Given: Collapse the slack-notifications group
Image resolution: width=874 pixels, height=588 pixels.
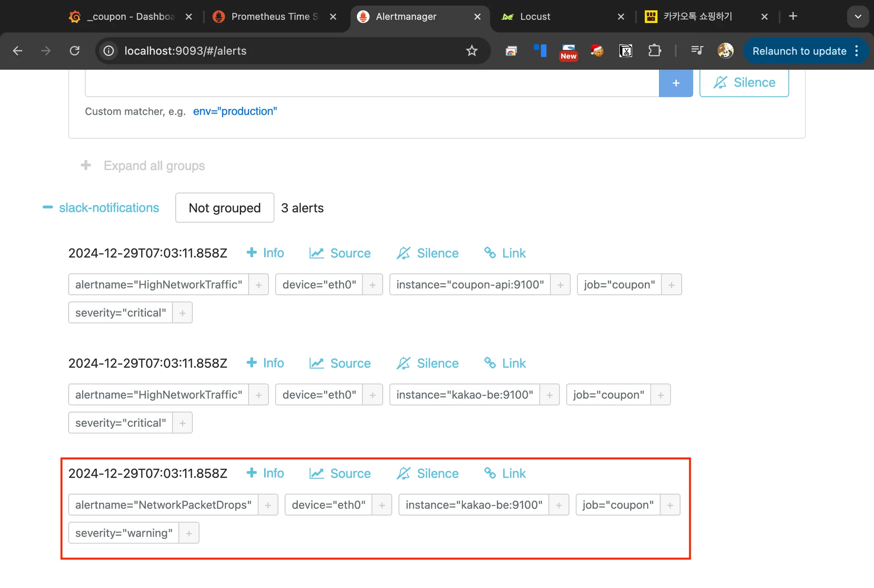Looking at the screenshot, I should click(x=48, y=208).
